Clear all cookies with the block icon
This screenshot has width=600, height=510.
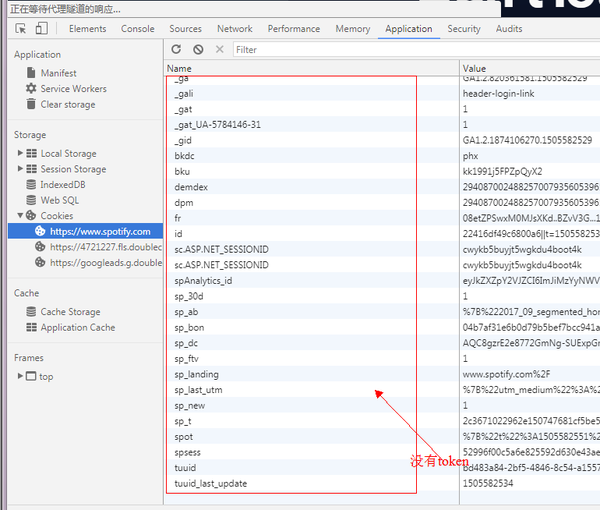click(198, 49)
